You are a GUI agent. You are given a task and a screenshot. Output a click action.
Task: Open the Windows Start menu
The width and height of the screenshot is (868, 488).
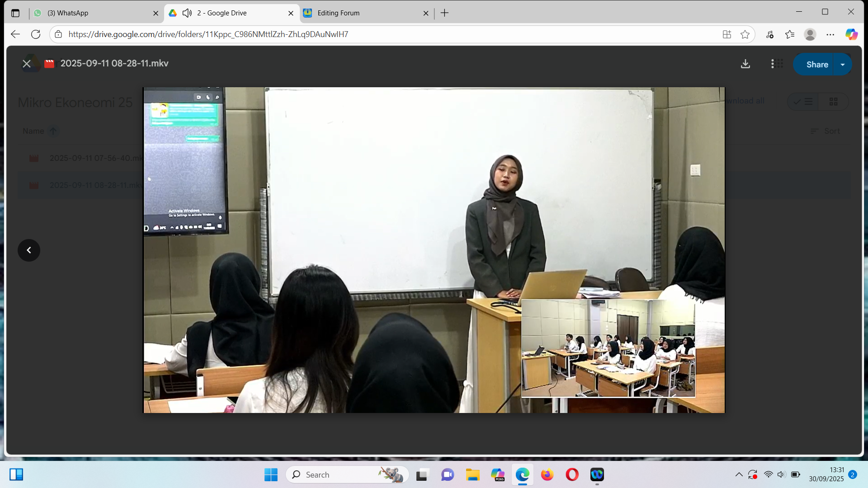point(271,474)
